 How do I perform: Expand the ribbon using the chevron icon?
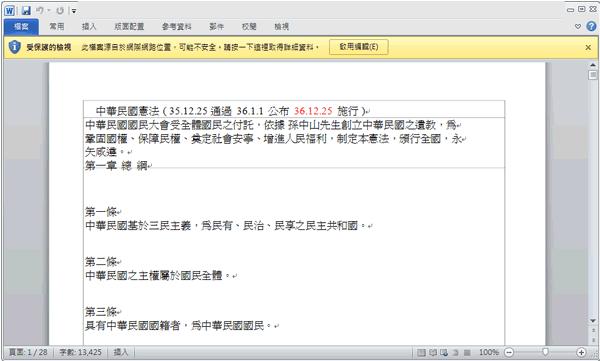pos(578,26)
